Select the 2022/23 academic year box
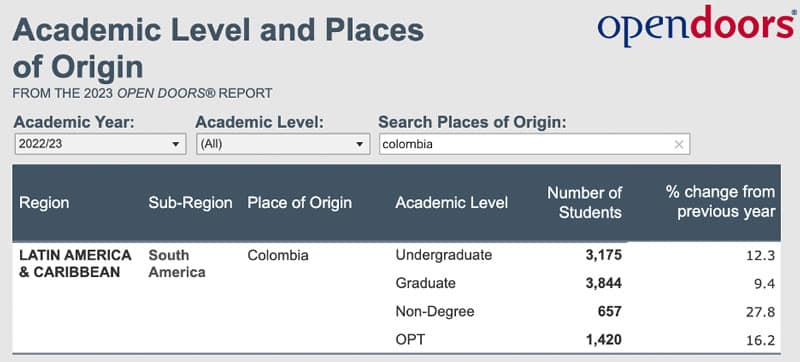800x362 pixels. (x=101, y=144)
